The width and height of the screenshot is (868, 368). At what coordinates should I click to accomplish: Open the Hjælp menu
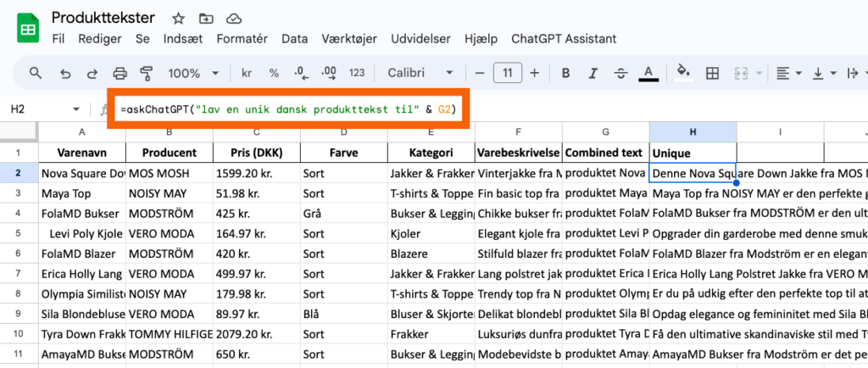point(481,39)
